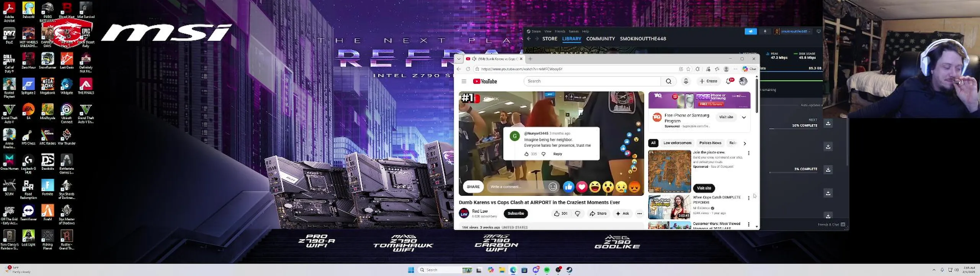Image resolution: width=980 pixels, height=276 pixels.
Task: Click the thumbs-up reaction emoji on video
Action: 568,187
